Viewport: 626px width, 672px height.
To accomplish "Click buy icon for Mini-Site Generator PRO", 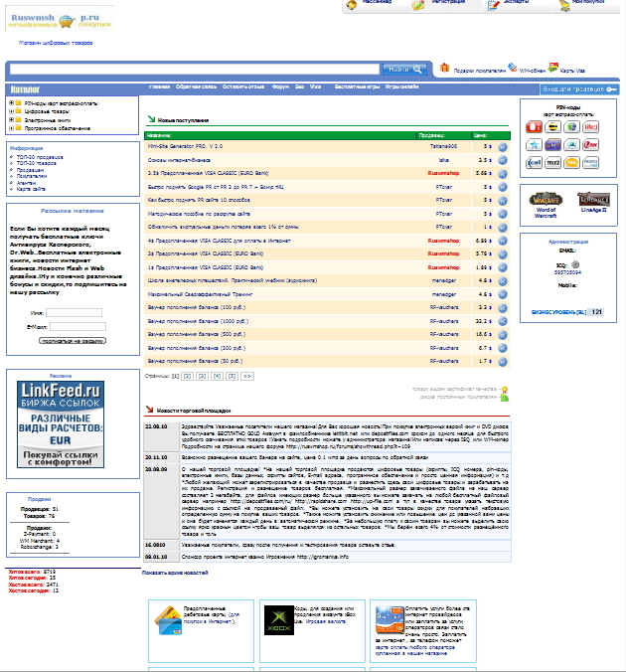I will [502, 146].
